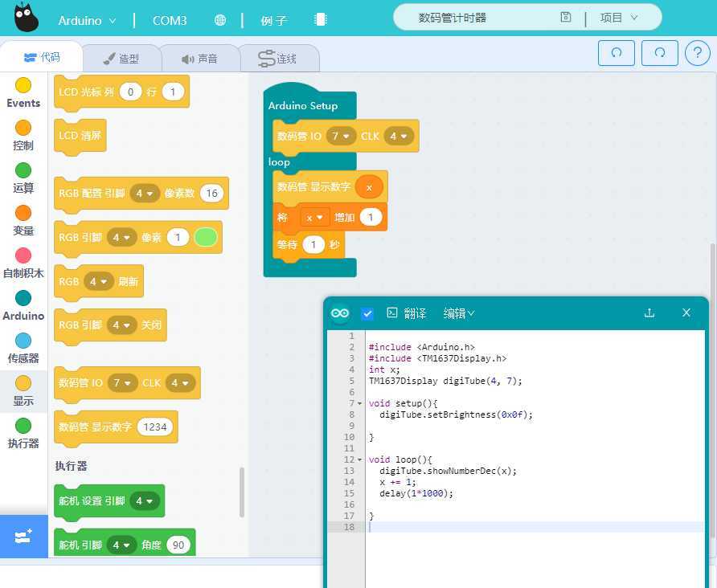Click code line #include <TM1637Display.h>
717x588 pixels.
pos(437,358)
